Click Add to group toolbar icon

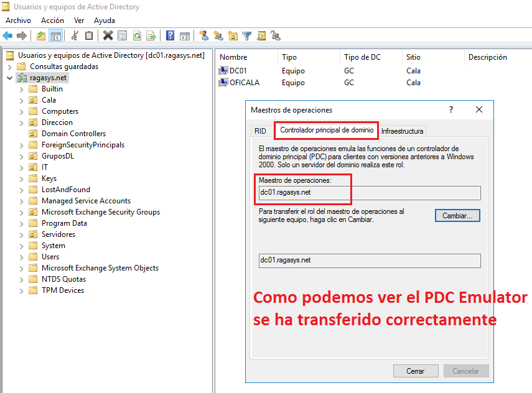tap(276, 35)
